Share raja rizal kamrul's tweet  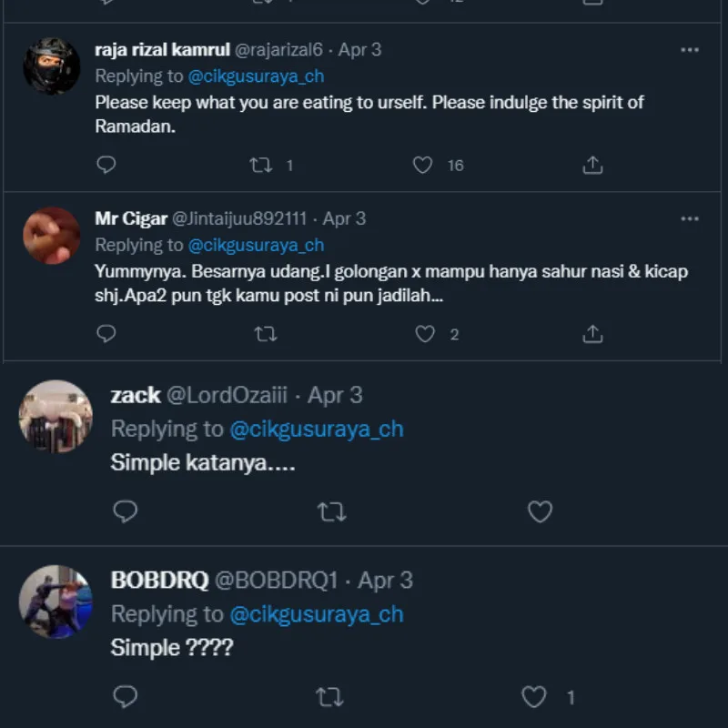(x=592, y=165)
